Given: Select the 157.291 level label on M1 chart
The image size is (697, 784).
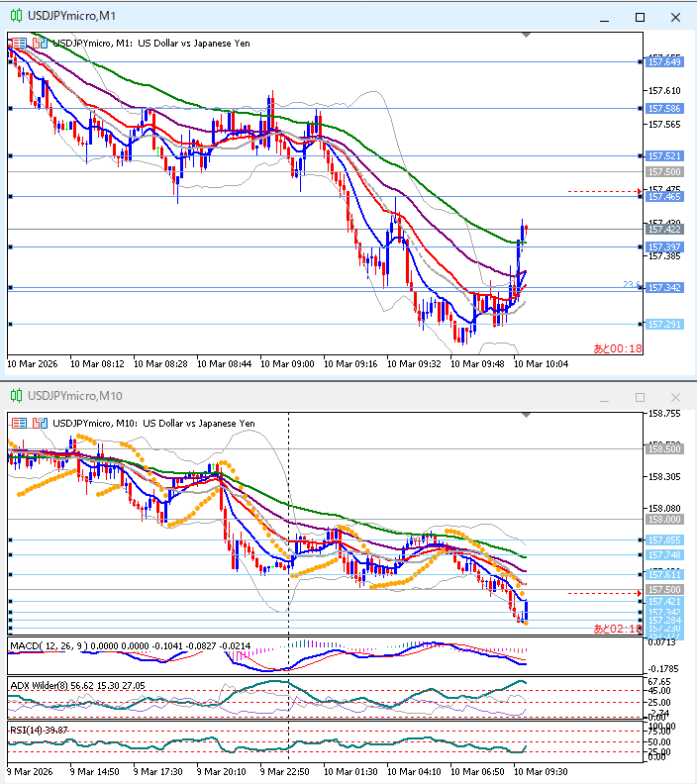Looking at the screenshot, I should click(663, 325).
